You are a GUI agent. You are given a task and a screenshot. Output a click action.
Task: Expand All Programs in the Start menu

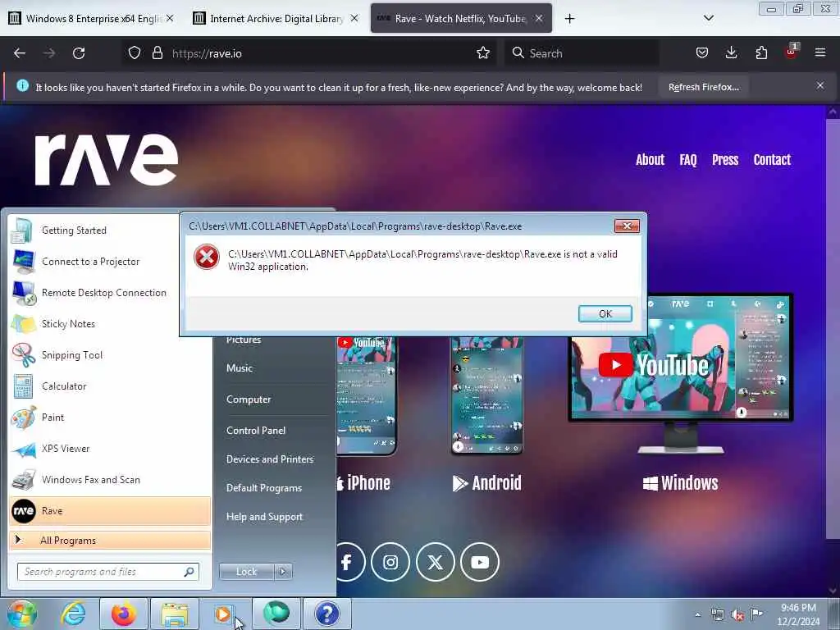110,540
